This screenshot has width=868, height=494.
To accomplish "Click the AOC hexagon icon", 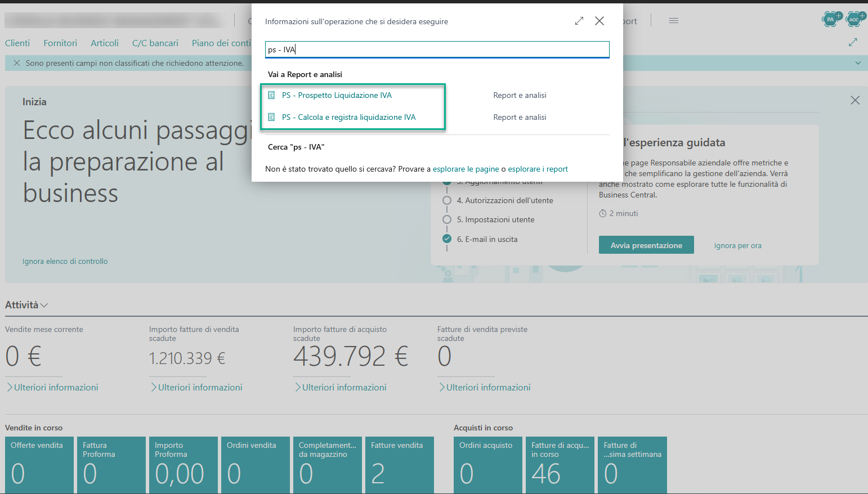I will tap(854, 19).
